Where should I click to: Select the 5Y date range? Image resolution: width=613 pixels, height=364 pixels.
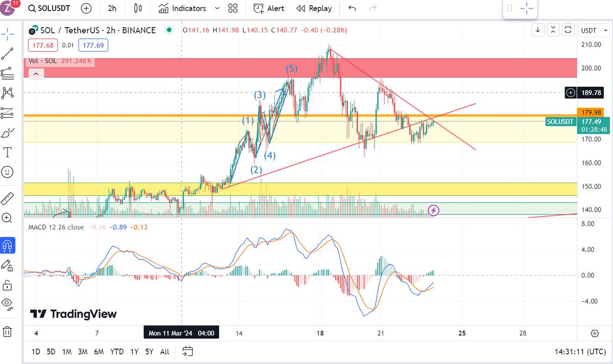[149, 351]
